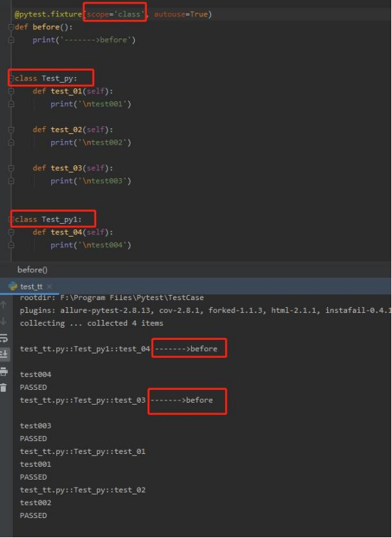392x538 pixels.
Task: Collapse the def test_04 fold marker
Action: (x=11, y=232)
